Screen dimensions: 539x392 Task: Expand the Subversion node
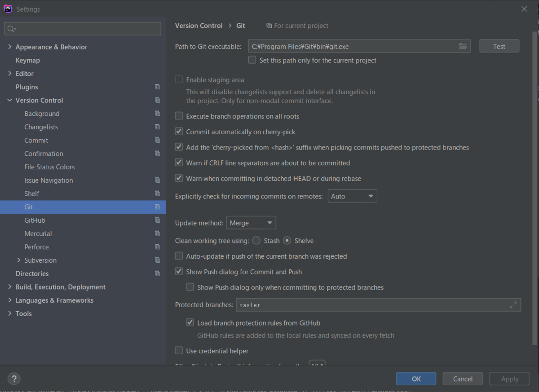[18, 260]
